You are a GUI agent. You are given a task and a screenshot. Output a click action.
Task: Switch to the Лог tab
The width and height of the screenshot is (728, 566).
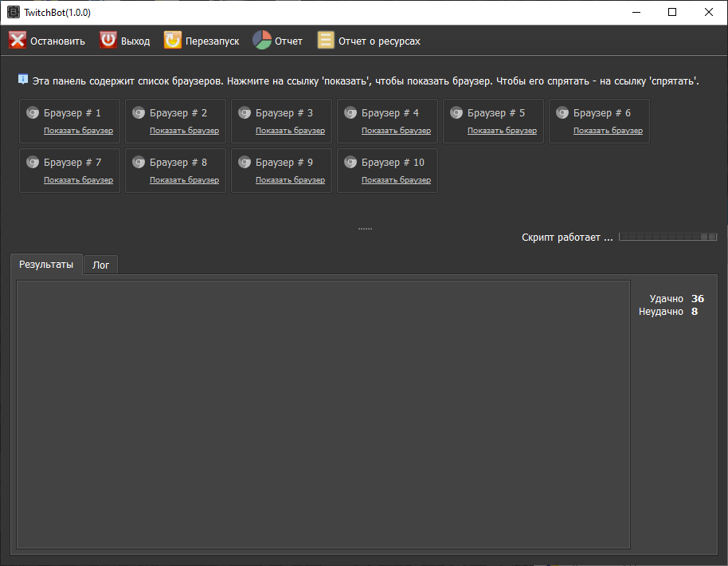coord(100,265)
